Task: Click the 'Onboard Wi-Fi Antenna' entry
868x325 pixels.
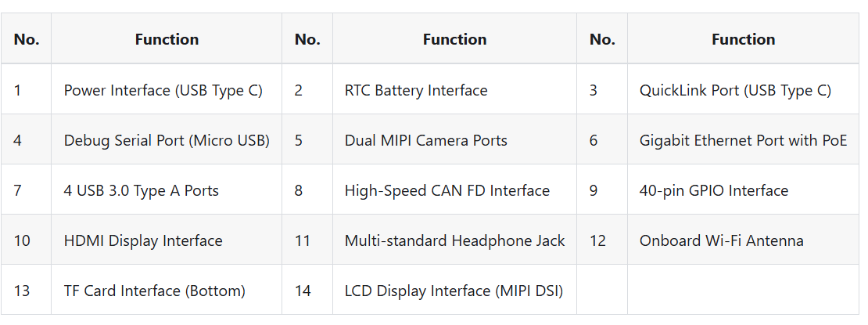Action: tap(721, 240)
